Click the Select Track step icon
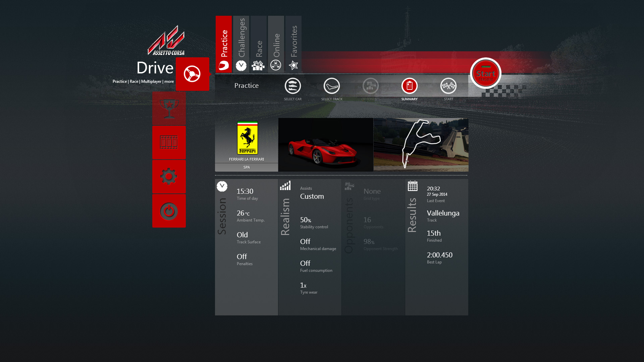 click(x=331, y=86)
